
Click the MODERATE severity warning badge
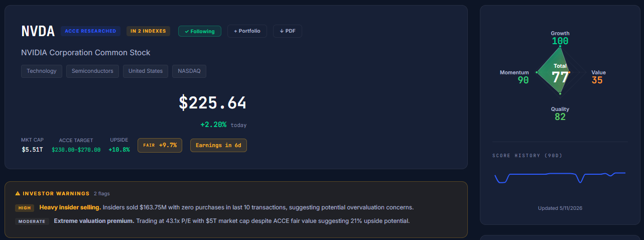[32, 221]
